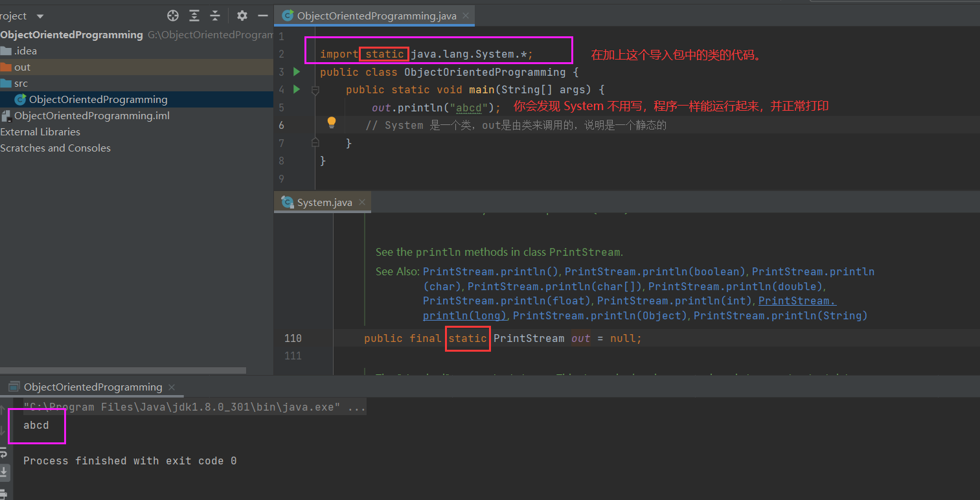The height and width of the screenshot is (500, 980).
Task: Open PrintStream.println(boolean) link
Action: point(656,272)
